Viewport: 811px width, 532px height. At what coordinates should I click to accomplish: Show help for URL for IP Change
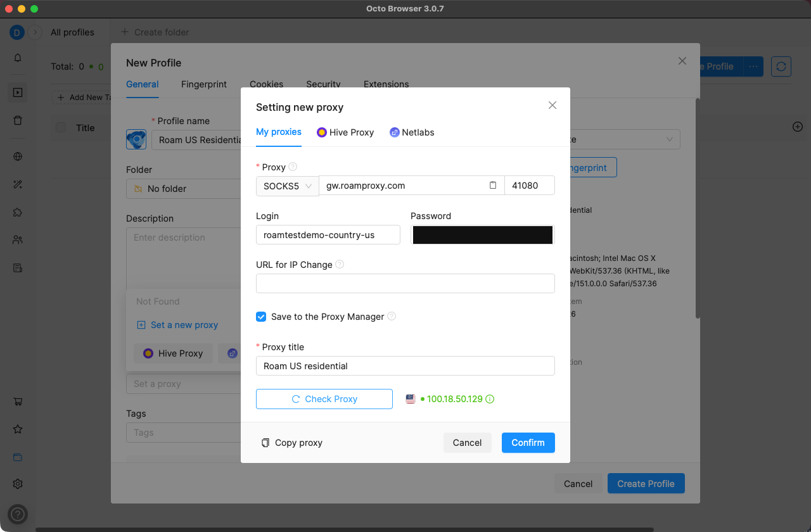[x=340, y=264]
